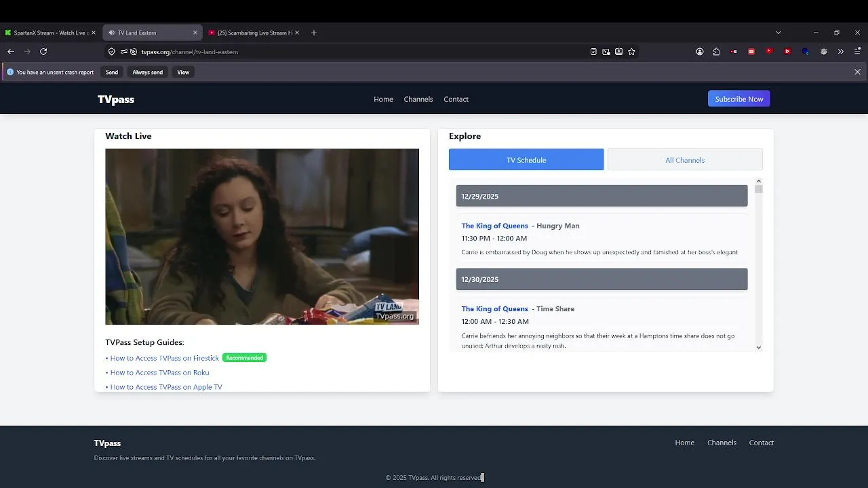This screenshot has height=488, width=868.
Task: Click the TVpass logo in header
Action: 116,99
